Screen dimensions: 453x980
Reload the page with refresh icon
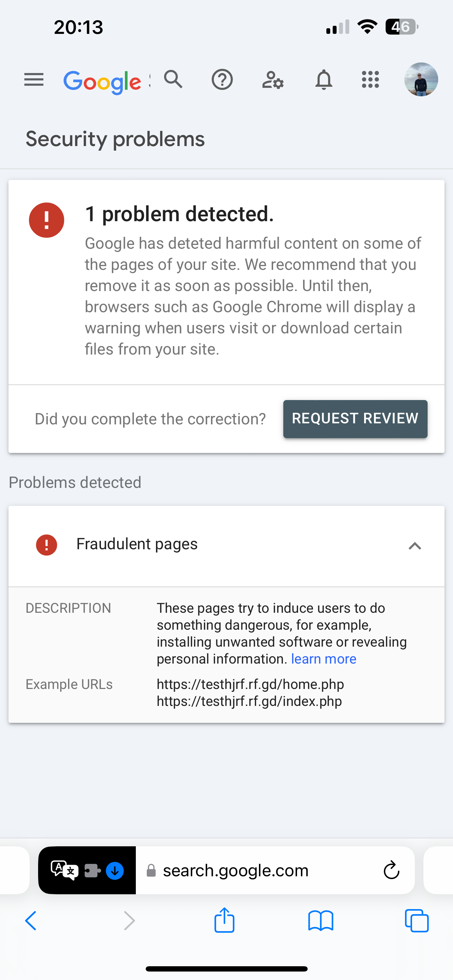(x=391, y=870)
